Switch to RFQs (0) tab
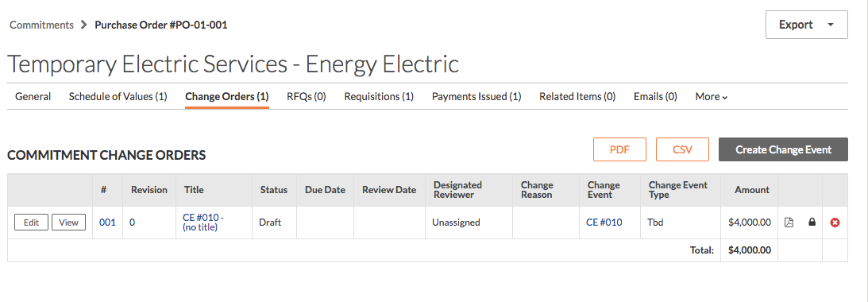 306,96
